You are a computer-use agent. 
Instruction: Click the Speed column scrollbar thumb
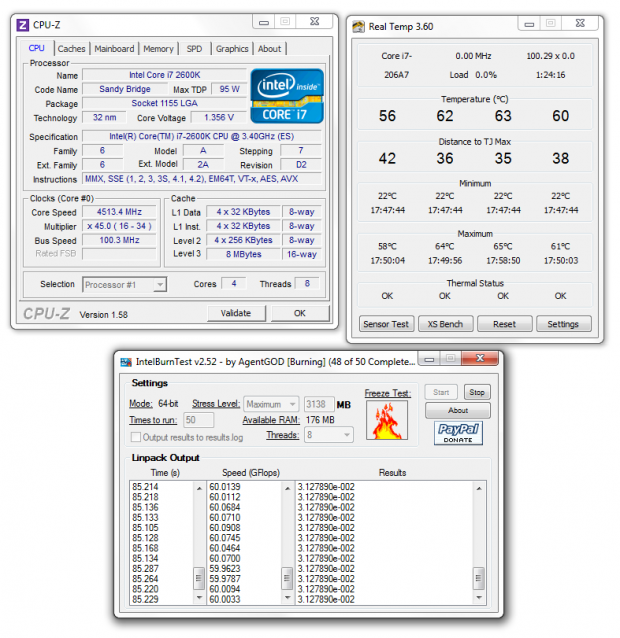(x=287, y=578)
